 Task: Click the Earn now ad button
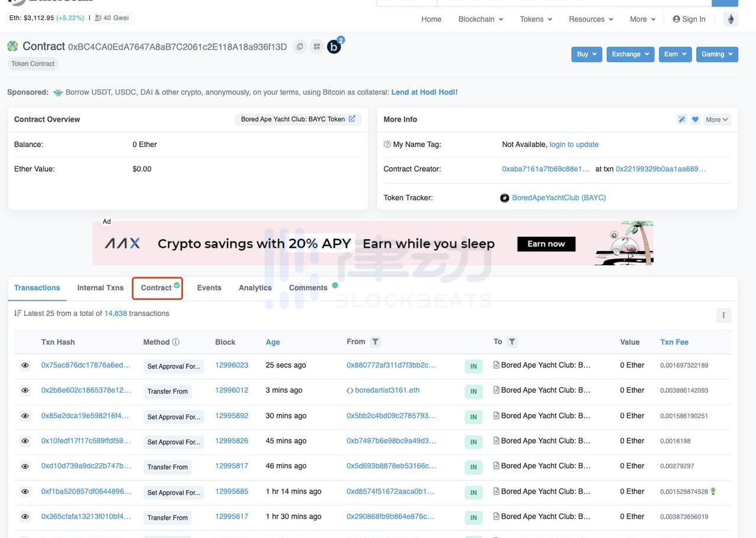pyautogui.click(x=546, y=244)
